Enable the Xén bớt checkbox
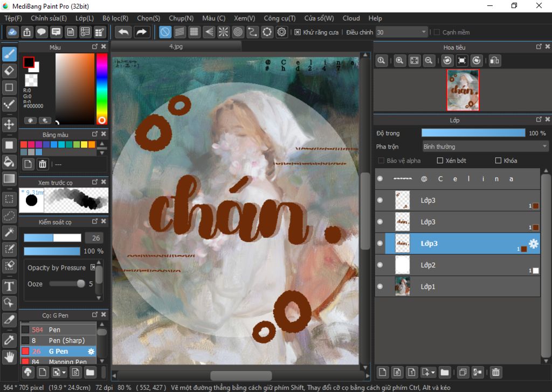The height and width of the screenshot is (392, 552). [440, 160]
